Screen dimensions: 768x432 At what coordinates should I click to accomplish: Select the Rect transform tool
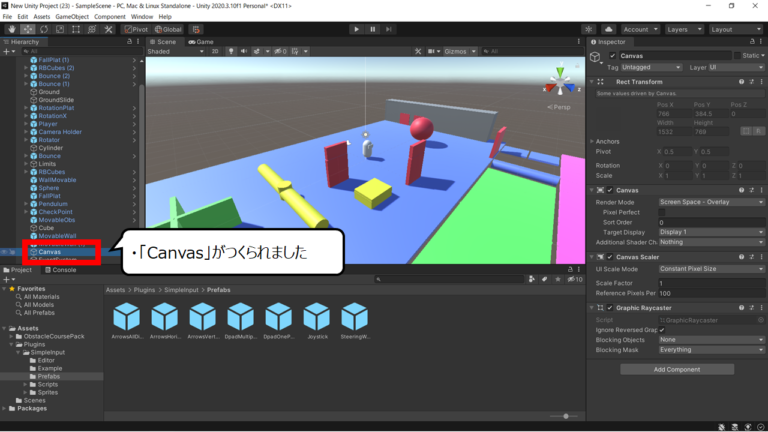tap(76, 29)
